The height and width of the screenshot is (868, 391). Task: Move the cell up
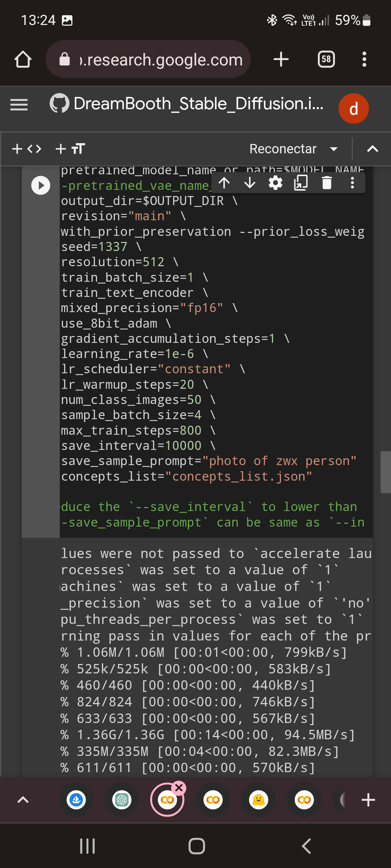coord(224,183)
